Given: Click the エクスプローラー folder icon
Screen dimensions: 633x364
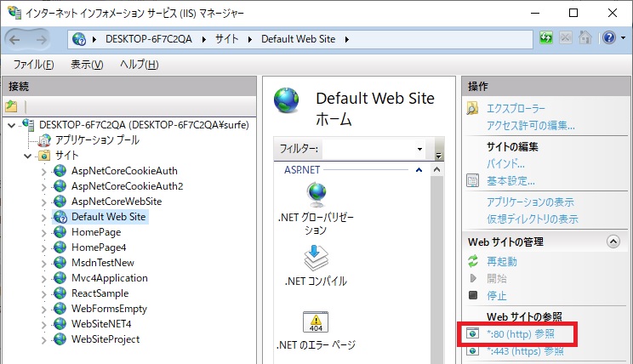Looking at the screenshot, I should coord(472,108).
